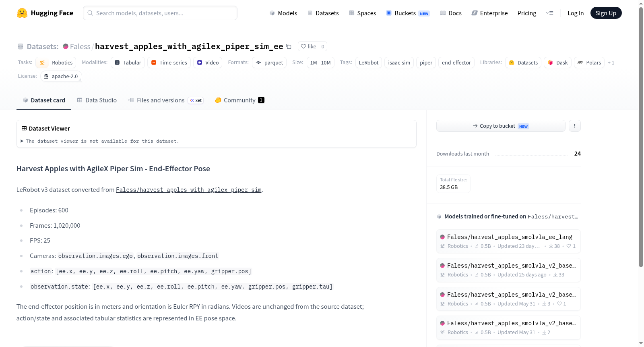This screenshot has width=644, height=347.
Task: Click the Harvest Apples with AgileX heading
Action: tap(113, 169)
